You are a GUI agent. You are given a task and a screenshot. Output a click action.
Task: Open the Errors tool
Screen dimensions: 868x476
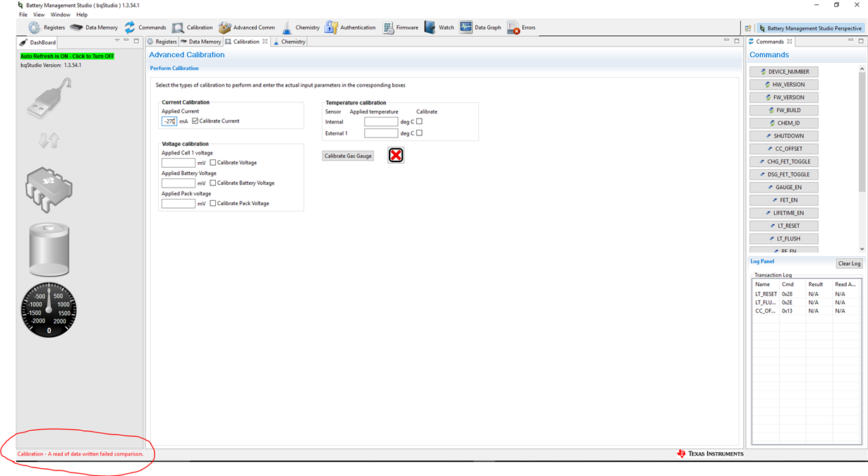click(x=522, y=28)
